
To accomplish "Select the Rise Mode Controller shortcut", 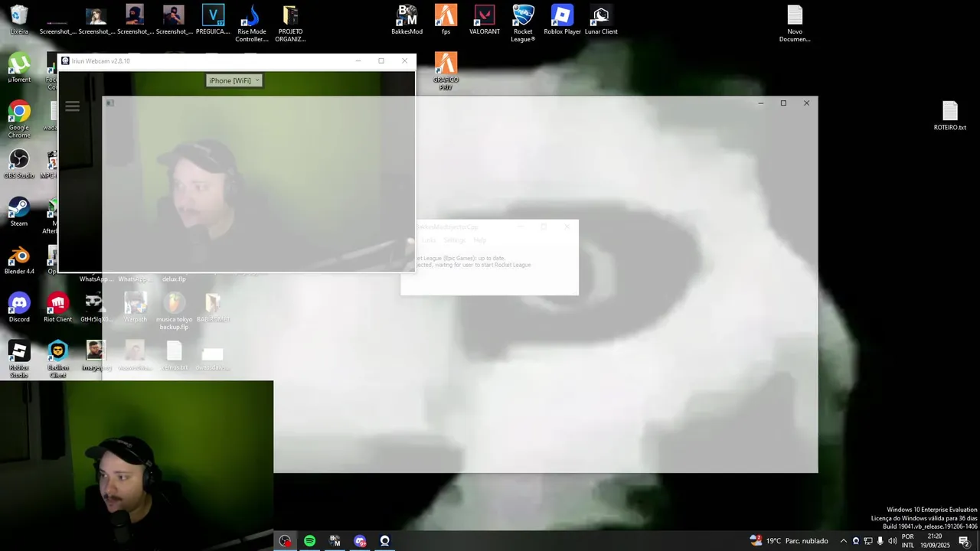I will coord(251,24).
